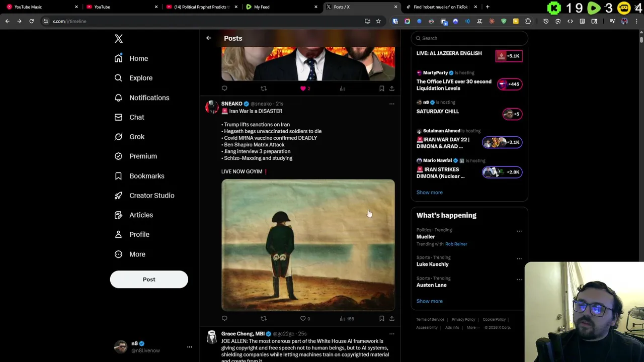Open Home from the sidebar

coord(131,58)
